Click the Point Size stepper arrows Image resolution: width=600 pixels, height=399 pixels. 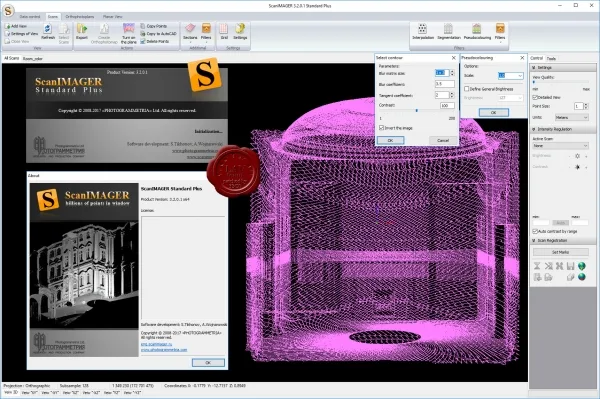[586, 106]
